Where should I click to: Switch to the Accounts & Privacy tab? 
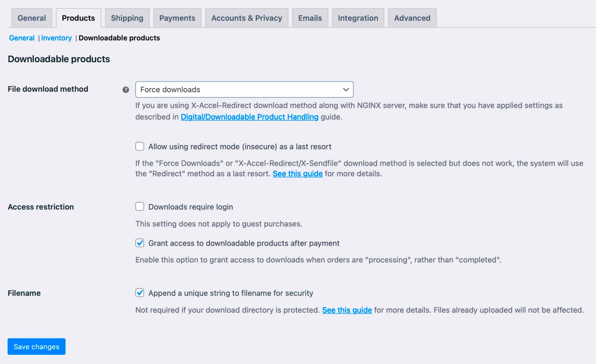click(x=247, y=18)
